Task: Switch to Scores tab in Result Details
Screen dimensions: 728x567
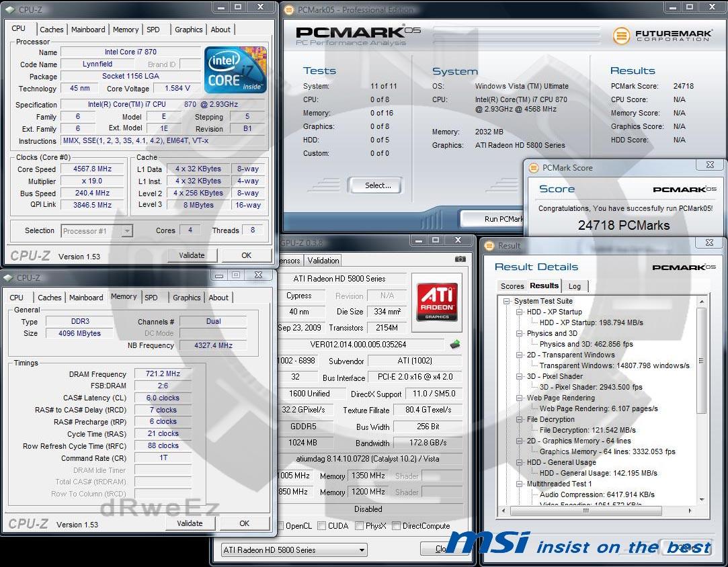Action: point(512,286)
